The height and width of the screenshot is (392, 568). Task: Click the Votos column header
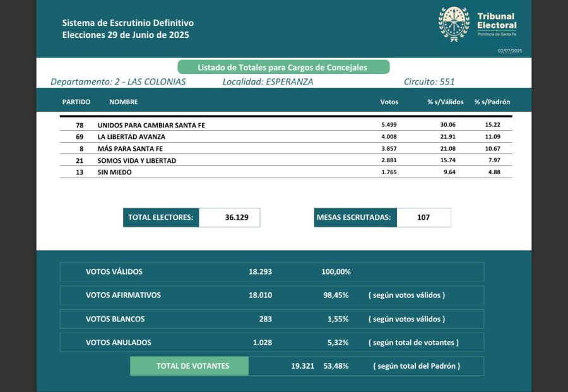pos(389,102)
